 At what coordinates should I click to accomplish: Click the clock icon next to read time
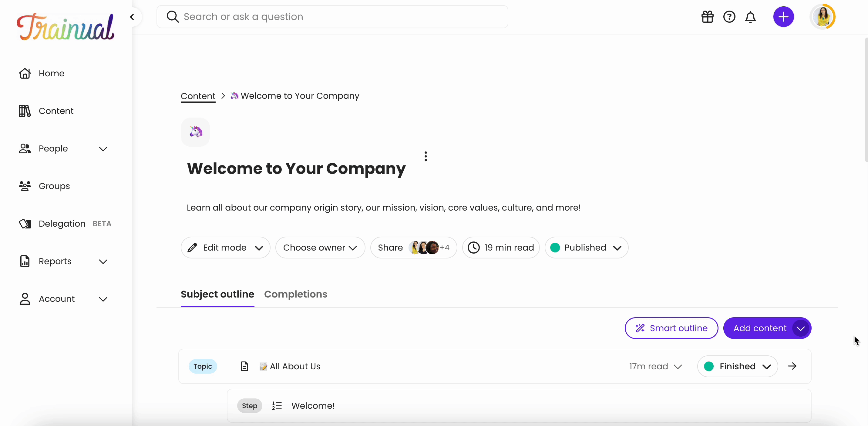coord(473,247)
